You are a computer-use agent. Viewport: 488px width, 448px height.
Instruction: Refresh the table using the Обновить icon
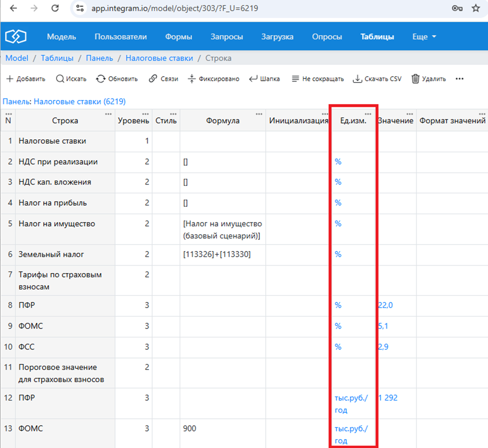coord(101,79)
